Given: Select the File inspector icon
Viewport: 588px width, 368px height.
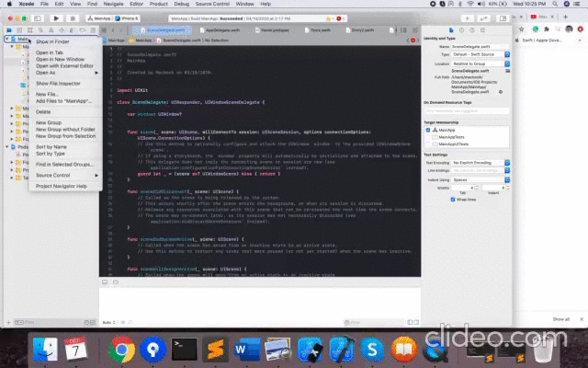Looking at the screenshot, I should pos(451,30).
